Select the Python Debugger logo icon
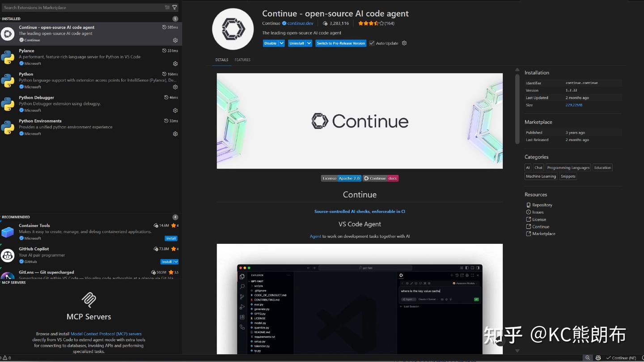644x362 pixels. pos(8,104)
